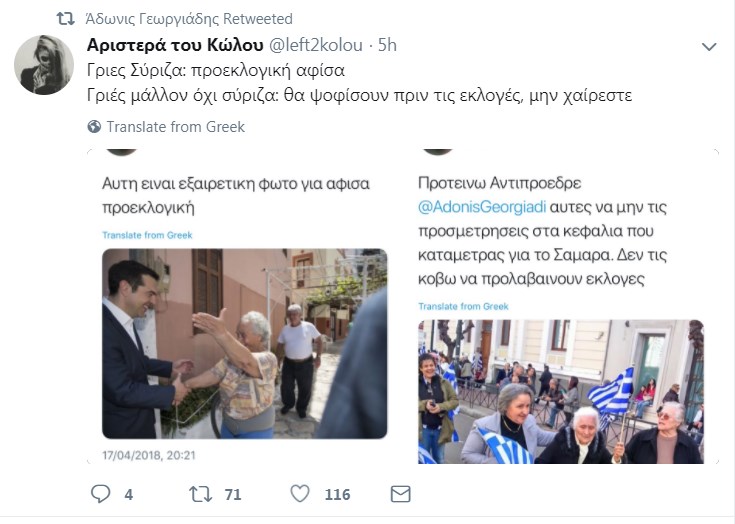Click the retweeted indicator icon above the tweet

pos(65,19)
